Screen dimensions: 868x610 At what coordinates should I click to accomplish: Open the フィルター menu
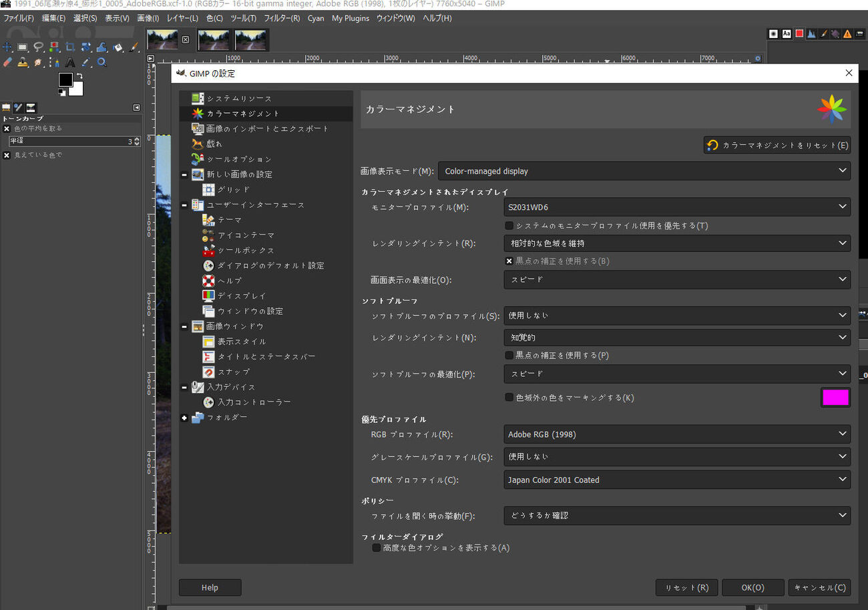[x=282, y=18]
